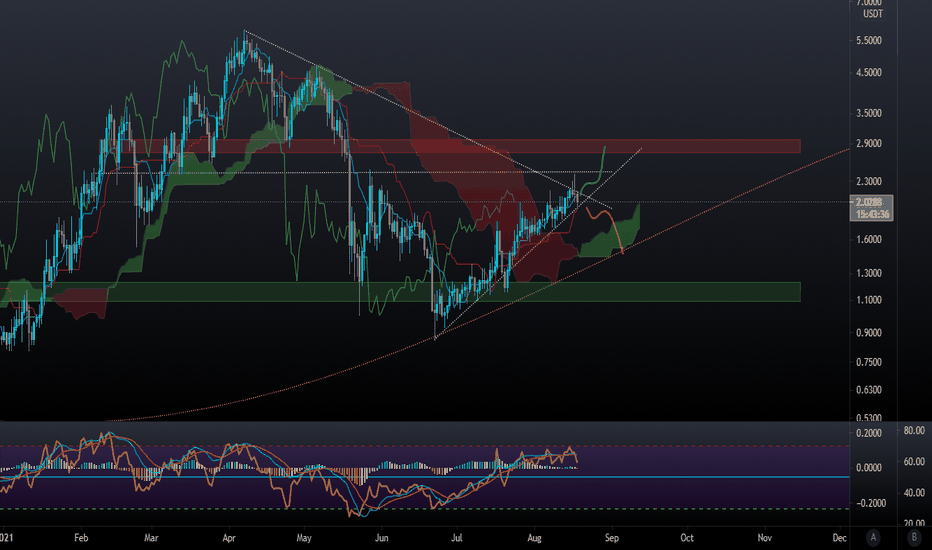932x550 pixels.
Task: Click the 40.00 oscillator scale label
Action: coord(914,493)
